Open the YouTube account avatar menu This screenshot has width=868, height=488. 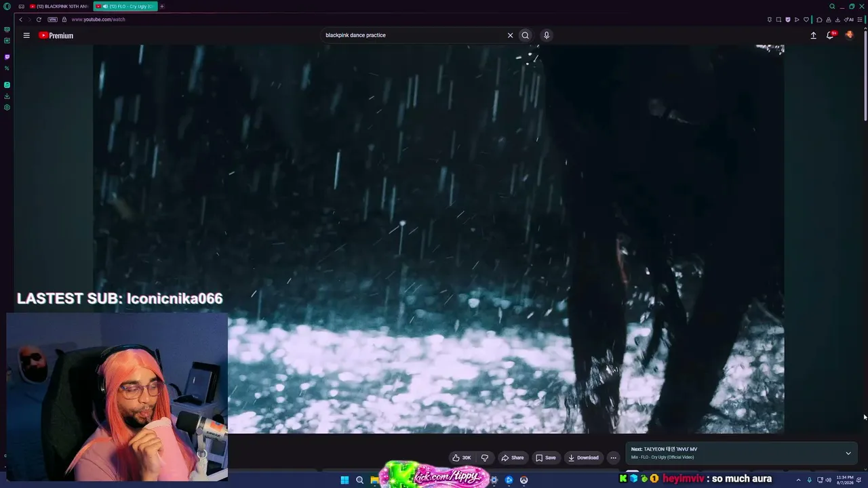[x=849, y=35]
